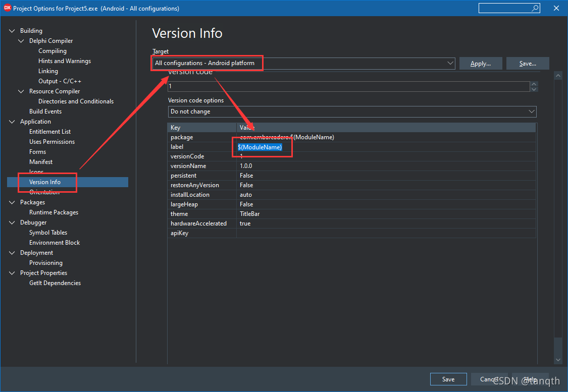Viewport: 568px width, 392px height.
Task: Click the Version code input field
Action: pyautogui.click(x=349, y=86)
